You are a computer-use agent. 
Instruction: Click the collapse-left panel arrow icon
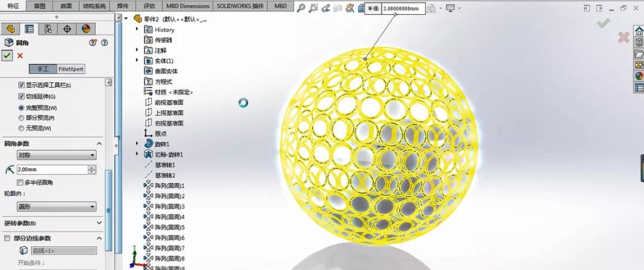[x=587, y=8]
